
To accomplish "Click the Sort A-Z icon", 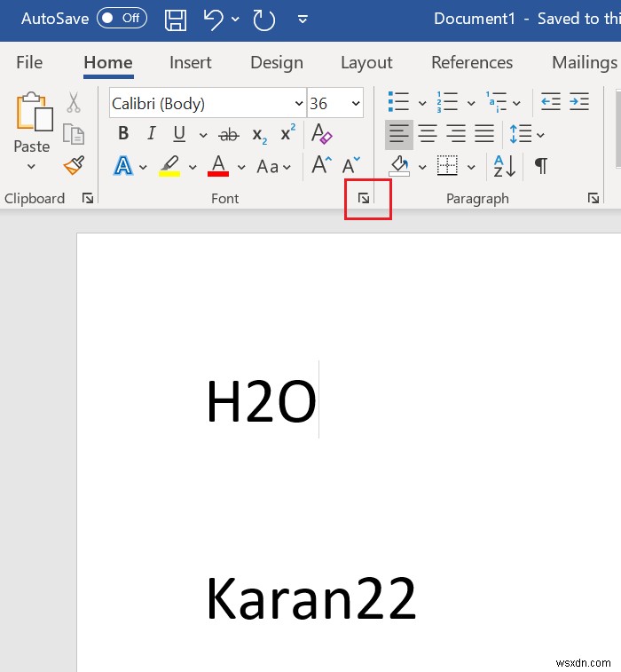I will point(505,166).
